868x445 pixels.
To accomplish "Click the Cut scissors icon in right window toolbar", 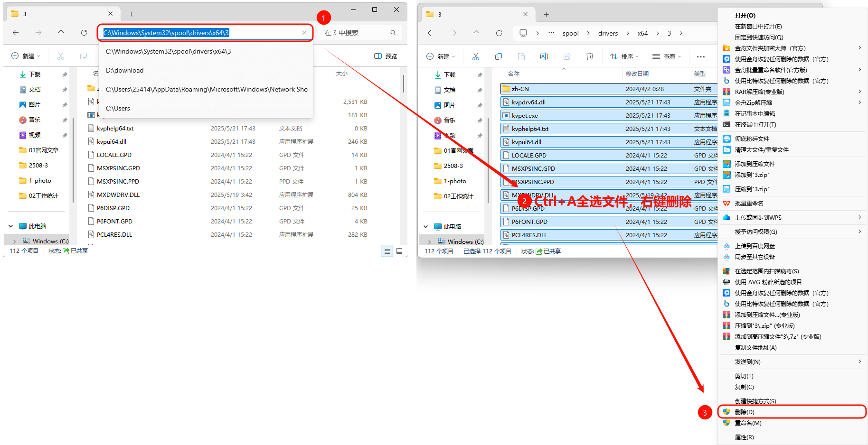I will (x=475, y=56).
